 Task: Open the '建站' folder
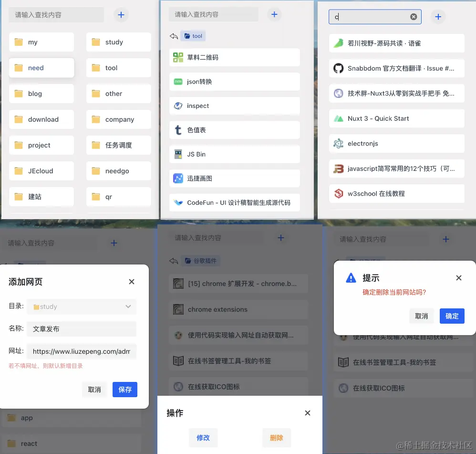pyautogui.click(x=41, y=197)
